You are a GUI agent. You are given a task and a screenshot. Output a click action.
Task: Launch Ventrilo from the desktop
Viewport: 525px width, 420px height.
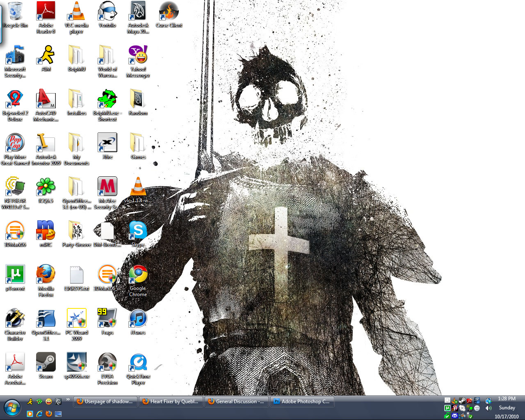[107, 12]
